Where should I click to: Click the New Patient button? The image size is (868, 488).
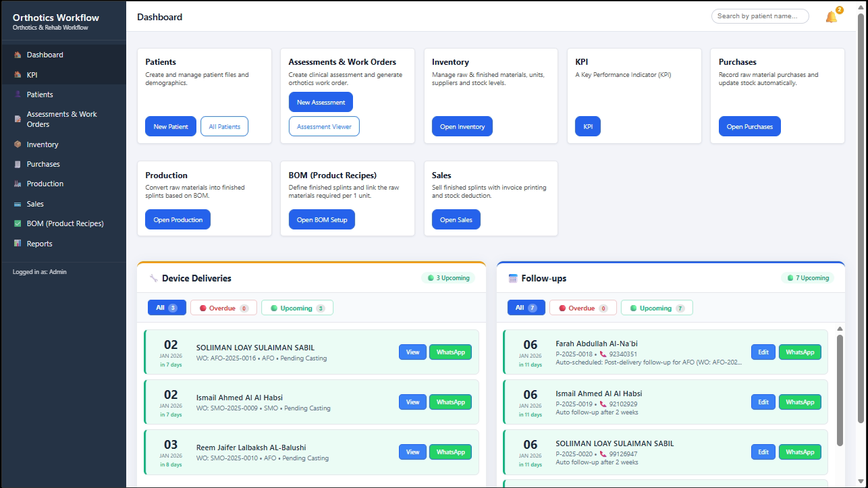click(170, 126)
